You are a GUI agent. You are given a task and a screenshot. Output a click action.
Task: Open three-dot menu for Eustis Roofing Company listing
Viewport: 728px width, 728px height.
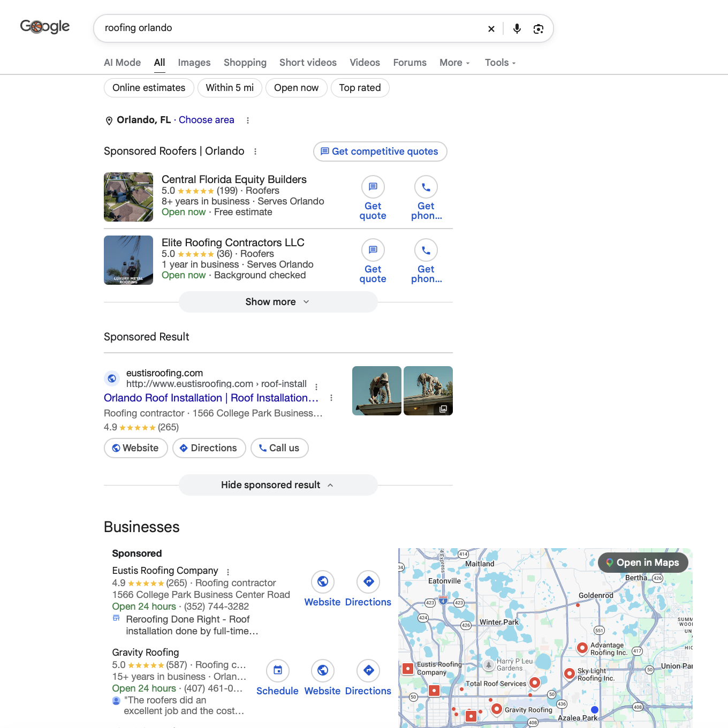[228, 572]
